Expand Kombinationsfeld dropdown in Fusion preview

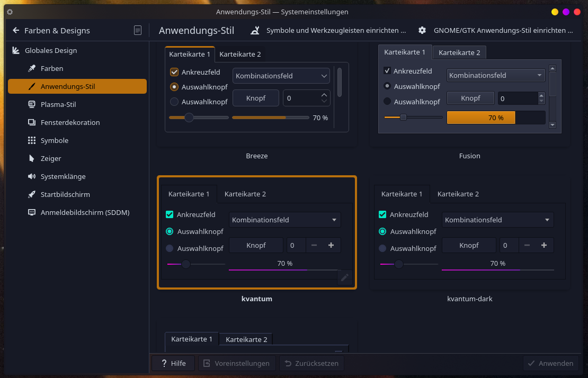(x=496, y=75)
